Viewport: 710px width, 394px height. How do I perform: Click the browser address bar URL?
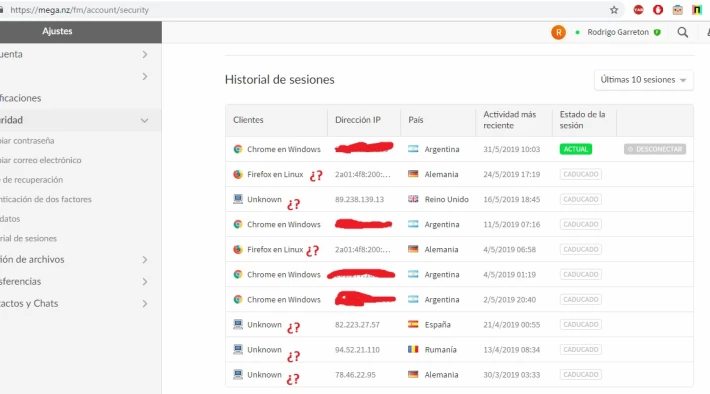tap(79, 10)
